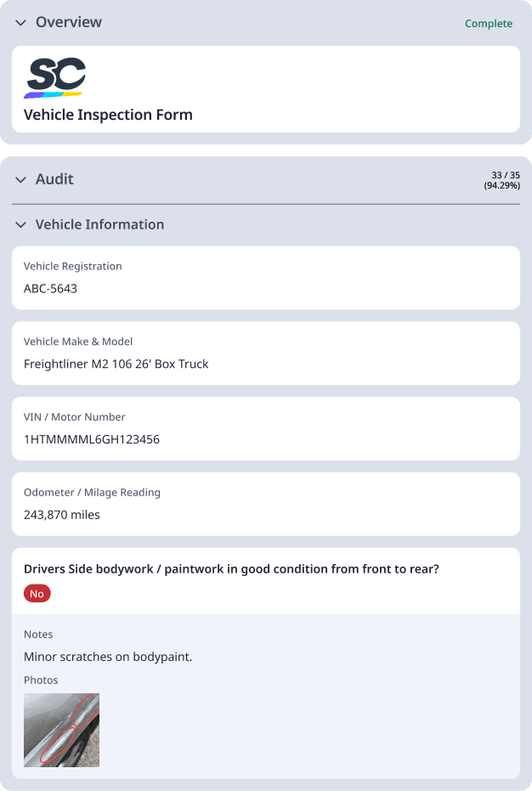532x791 pixels.
Task: Click the Vehicle Information chevron icon
Action: point(20,224)
